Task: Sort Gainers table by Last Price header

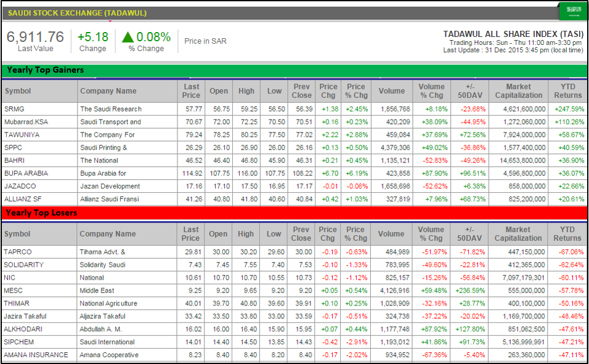Action: (x=191, y=91)
